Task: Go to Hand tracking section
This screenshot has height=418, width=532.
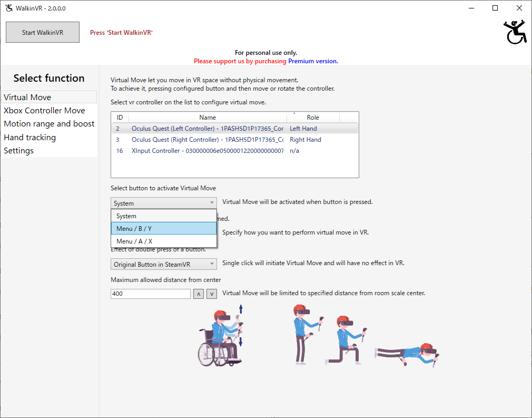Action: 49,137
